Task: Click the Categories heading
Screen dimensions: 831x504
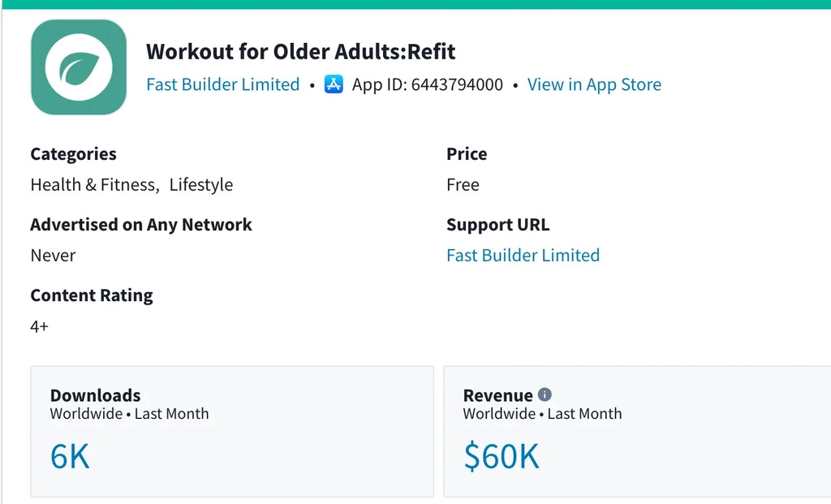Action: (x=73, y=154)
